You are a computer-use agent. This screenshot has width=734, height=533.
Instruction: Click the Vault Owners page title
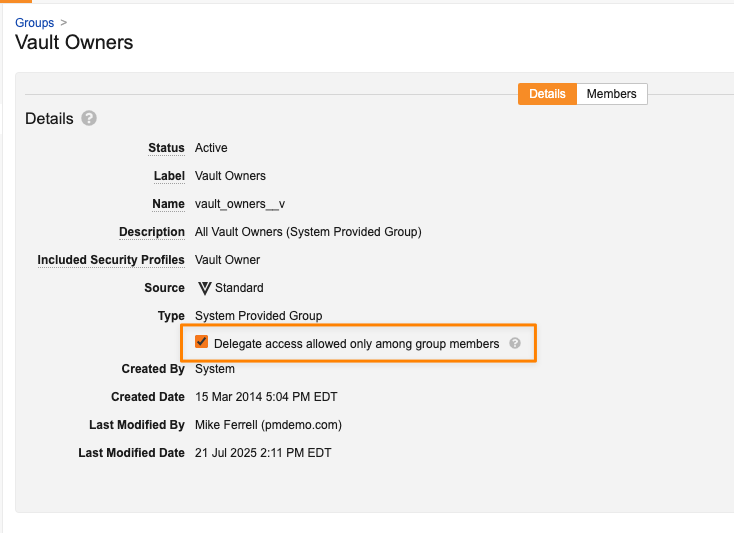[x=74, y=43]
